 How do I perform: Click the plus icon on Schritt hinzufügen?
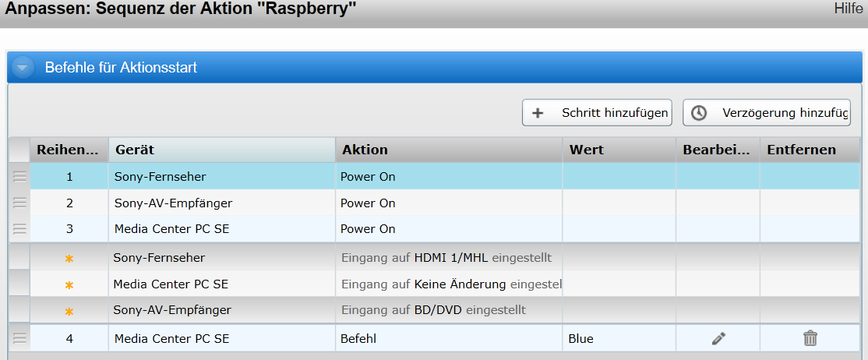537,113
